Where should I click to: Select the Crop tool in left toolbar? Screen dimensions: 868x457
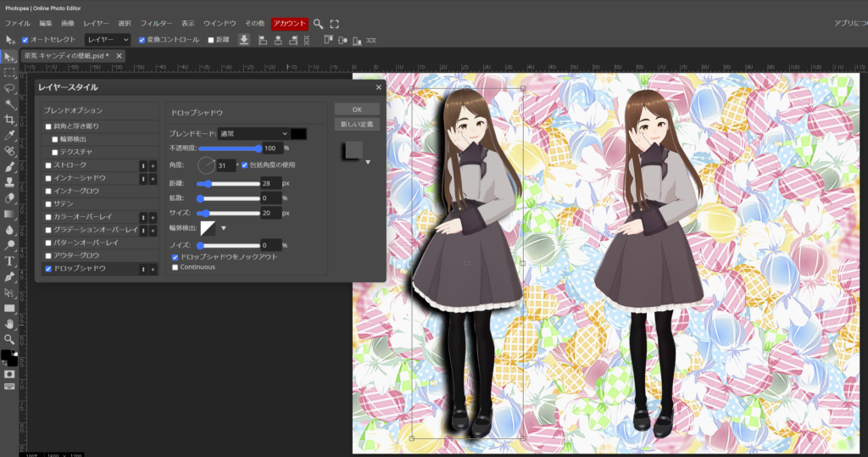(x=10, y=119)
